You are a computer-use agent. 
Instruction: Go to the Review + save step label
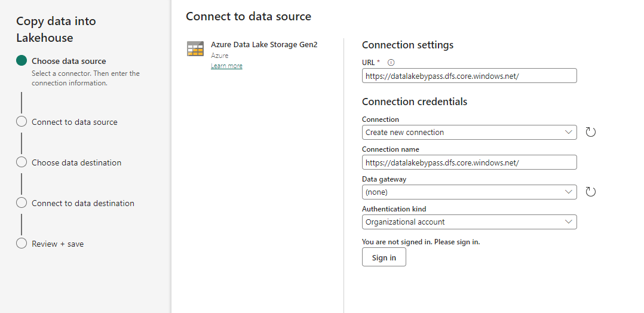57,244
